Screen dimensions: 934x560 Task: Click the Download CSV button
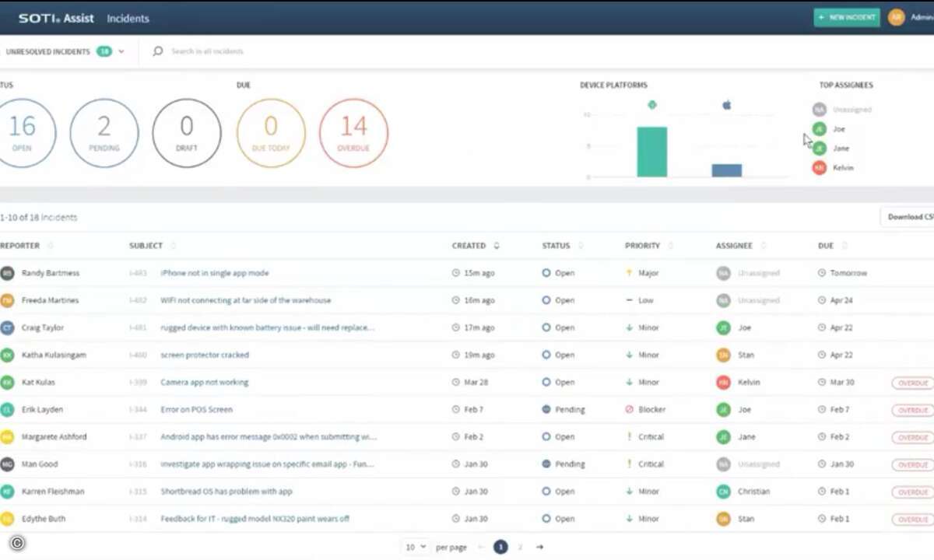(908, 217)
